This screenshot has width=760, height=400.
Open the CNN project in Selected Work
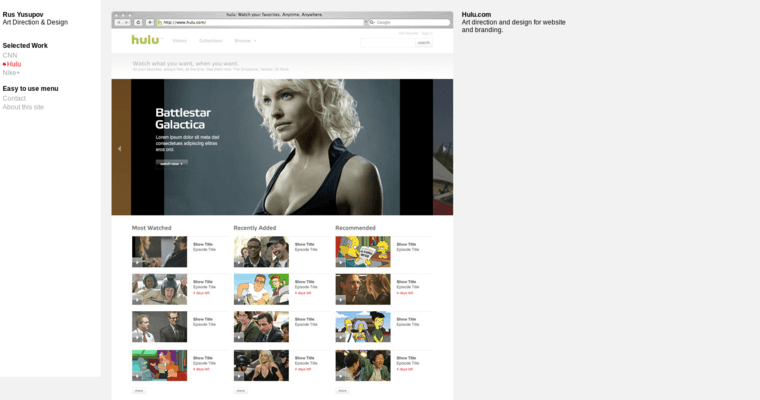click(10, 55)
